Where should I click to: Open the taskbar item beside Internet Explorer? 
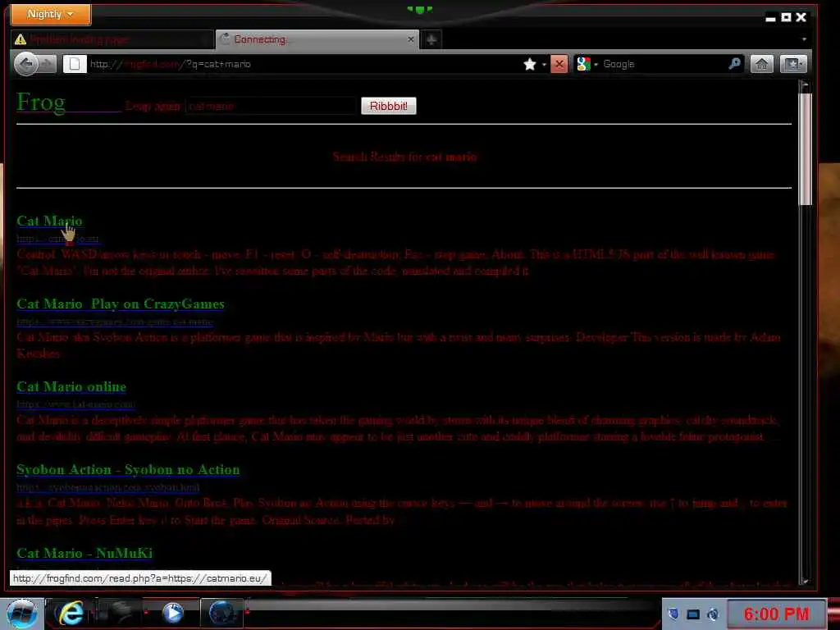[x=121, y=613]
